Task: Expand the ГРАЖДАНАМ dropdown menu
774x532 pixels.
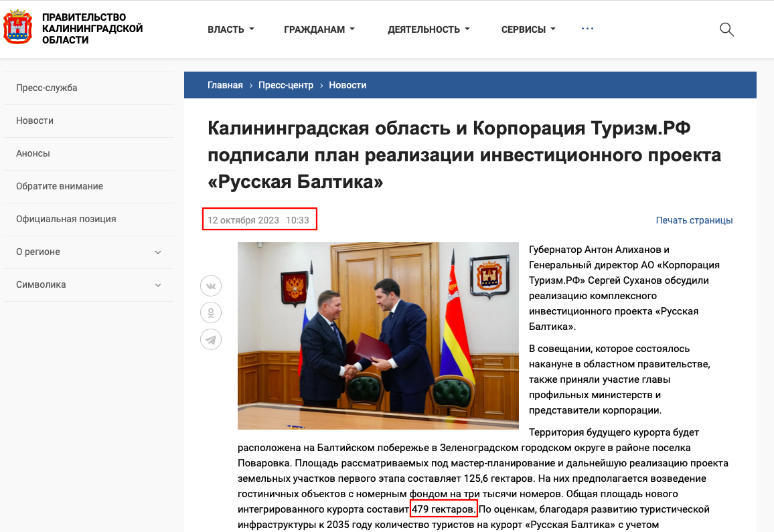Action: (x=319, y=29)
